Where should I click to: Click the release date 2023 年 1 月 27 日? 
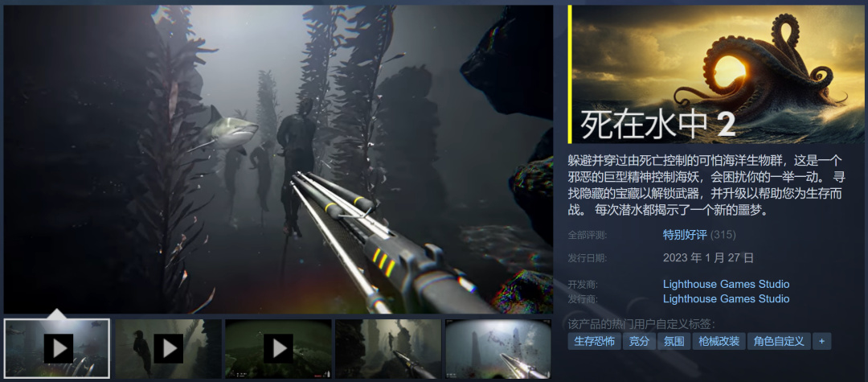coord(709,258)
